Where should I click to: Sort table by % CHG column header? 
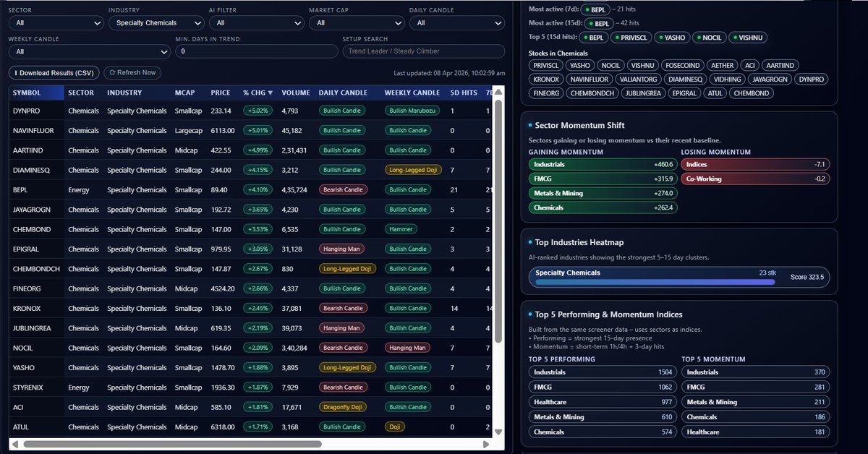click(x=258, y=93)
